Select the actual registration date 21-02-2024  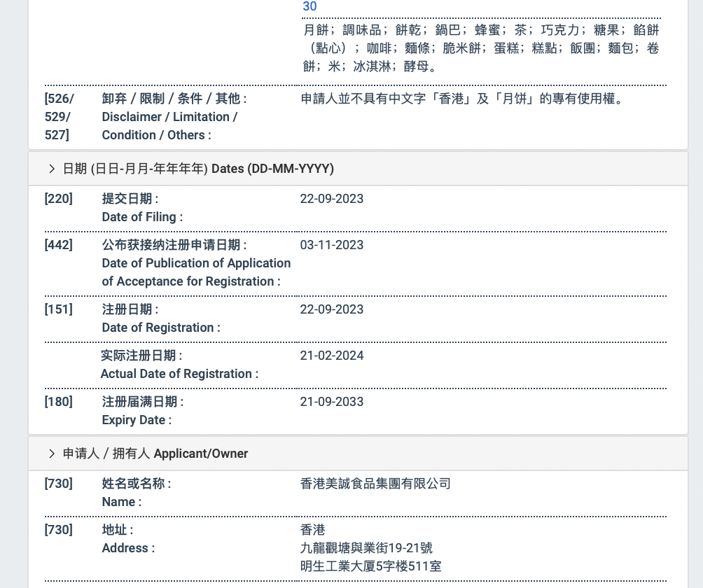coord(332,356)
